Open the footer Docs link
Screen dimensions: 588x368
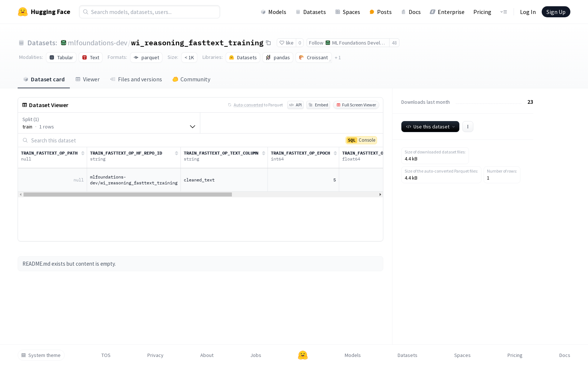tap(564, 355)
